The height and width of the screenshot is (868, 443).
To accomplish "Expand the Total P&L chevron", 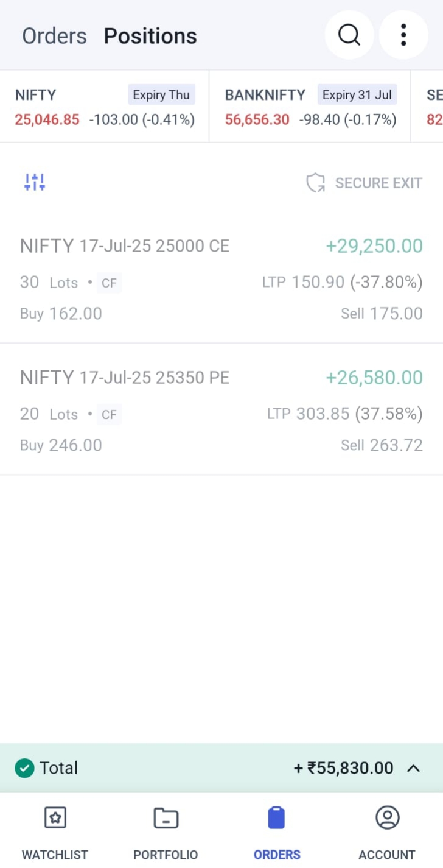I will pyautogui.click(x=413, y=768).
